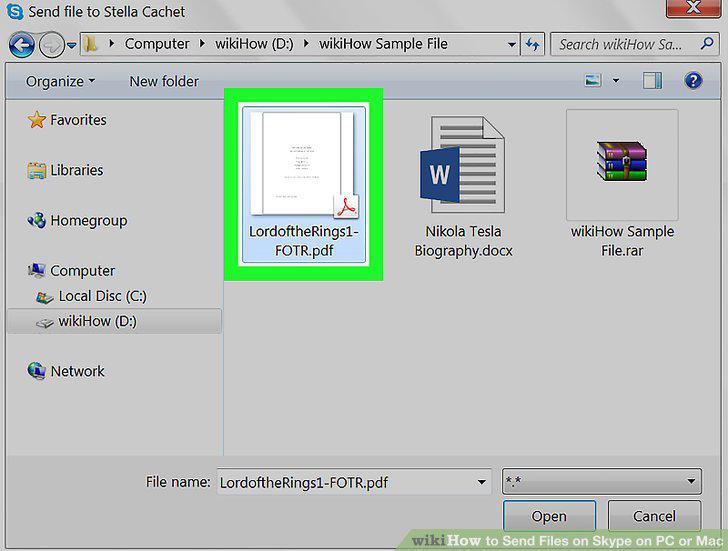
Task: Click the Search wikiHow Sample field
Action: pos(625,45)
